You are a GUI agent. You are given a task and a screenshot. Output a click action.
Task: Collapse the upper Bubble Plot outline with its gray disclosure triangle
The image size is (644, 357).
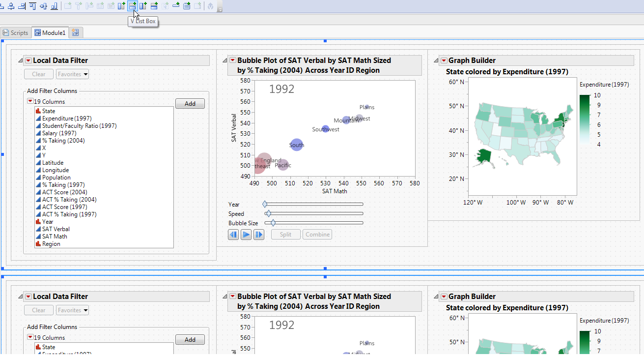[225, 60]
